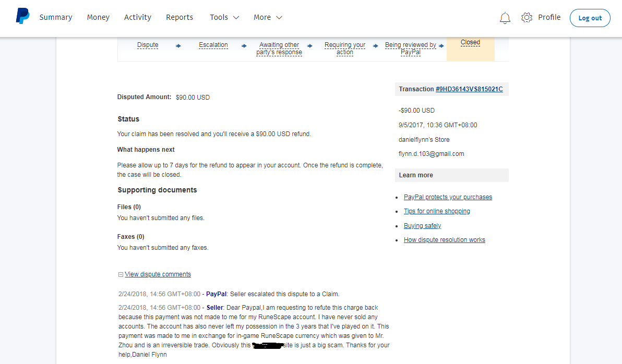Click 'You haven't submitted any faxes.' text
Viewport: 622px width, 364px height.
point(163,248)
